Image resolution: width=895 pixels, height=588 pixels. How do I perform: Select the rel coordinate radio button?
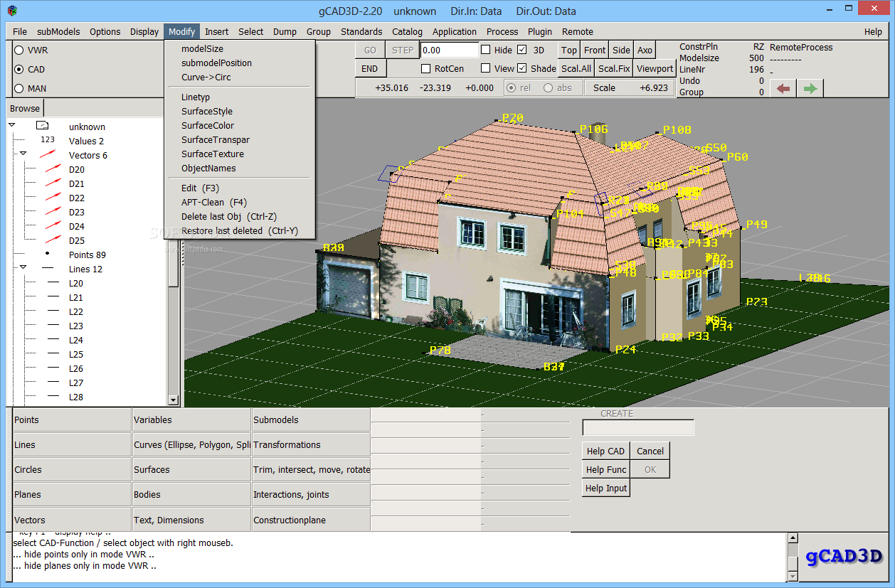(511, 88)
